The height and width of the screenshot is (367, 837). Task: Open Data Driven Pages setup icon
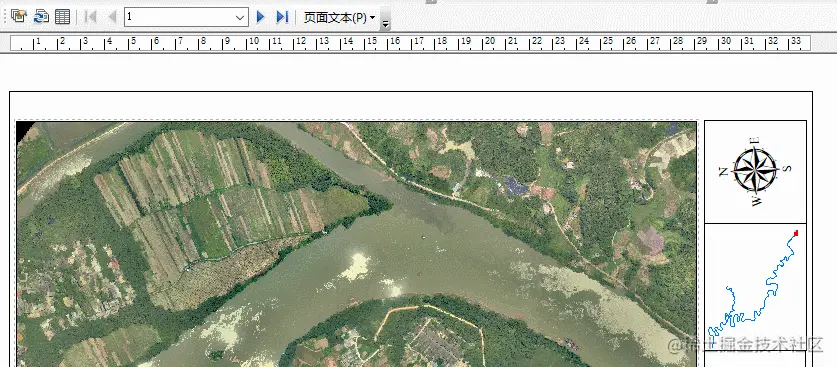coord(19,17)
